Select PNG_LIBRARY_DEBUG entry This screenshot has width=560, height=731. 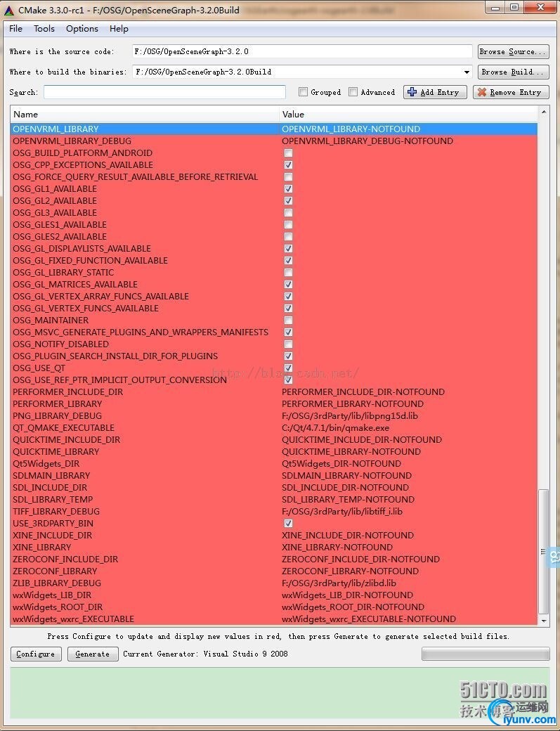click(x=58, y=415)
